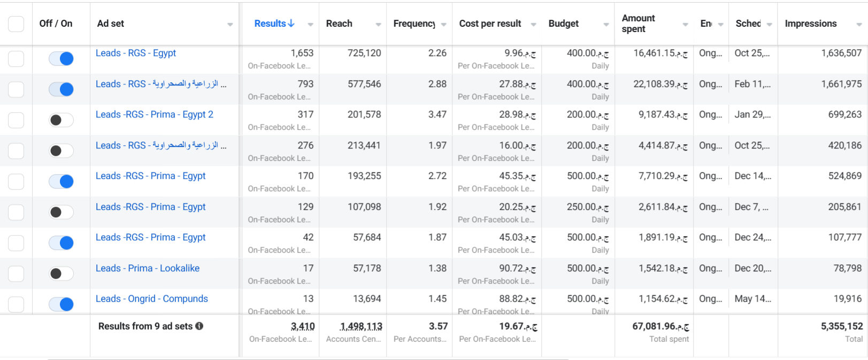
Task: Click the impressions value 1,661,975
Action: [841, 84]
